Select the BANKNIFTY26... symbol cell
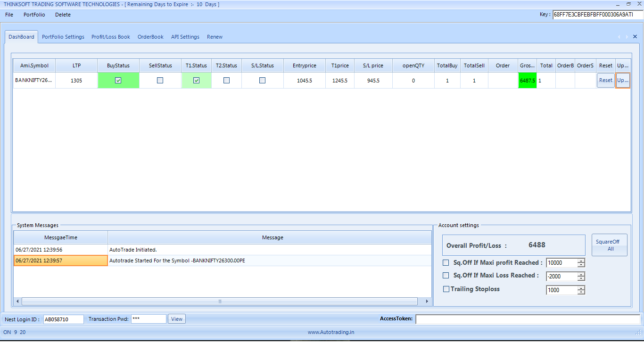The image size is (644, 342). point(34,81)
